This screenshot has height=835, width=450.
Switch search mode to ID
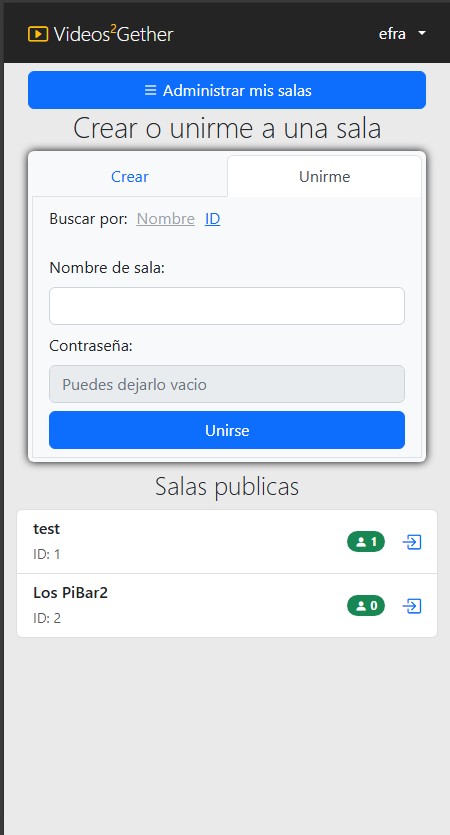click(x=212, y=219)
